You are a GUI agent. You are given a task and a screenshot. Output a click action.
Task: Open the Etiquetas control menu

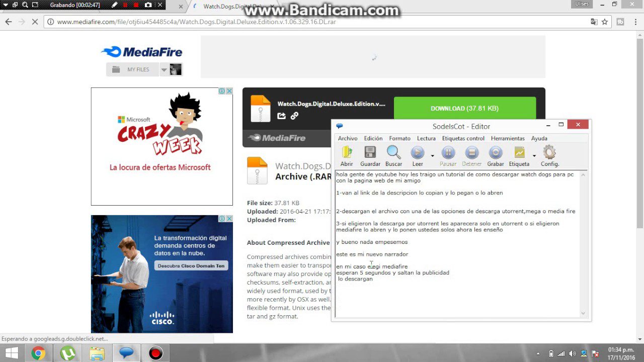coord(463,138)
